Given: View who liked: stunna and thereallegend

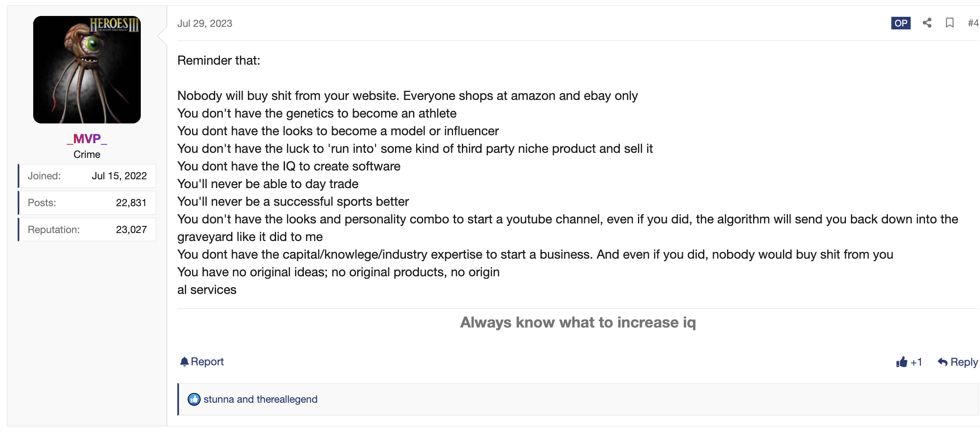Looking at the screenshot, I should [260, 399].
